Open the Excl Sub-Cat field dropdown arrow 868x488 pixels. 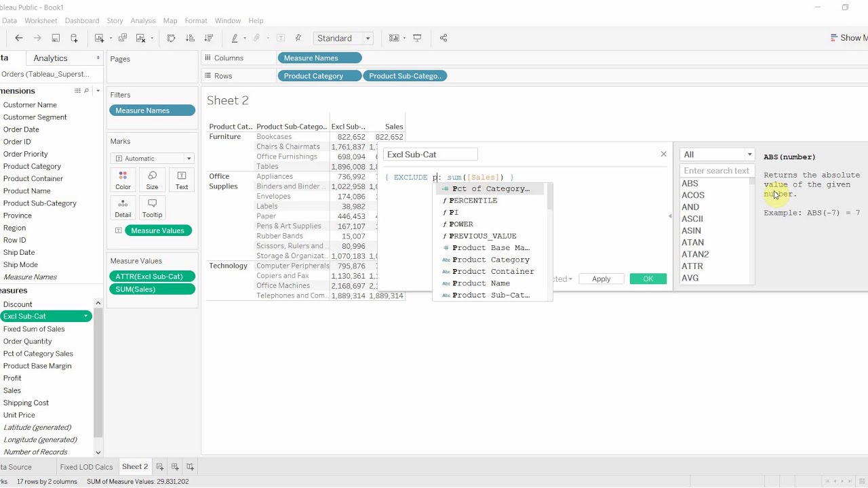(85, 317)
